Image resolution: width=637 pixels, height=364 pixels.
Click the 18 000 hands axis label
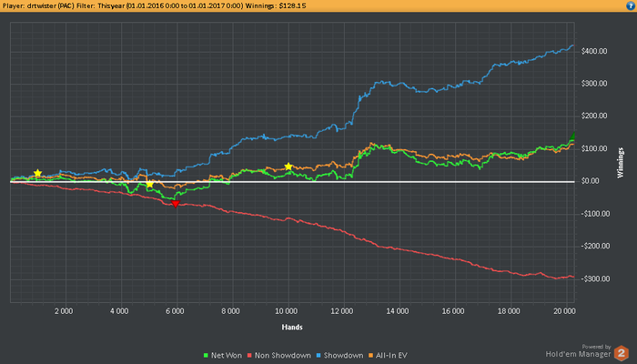click(509, 311)
